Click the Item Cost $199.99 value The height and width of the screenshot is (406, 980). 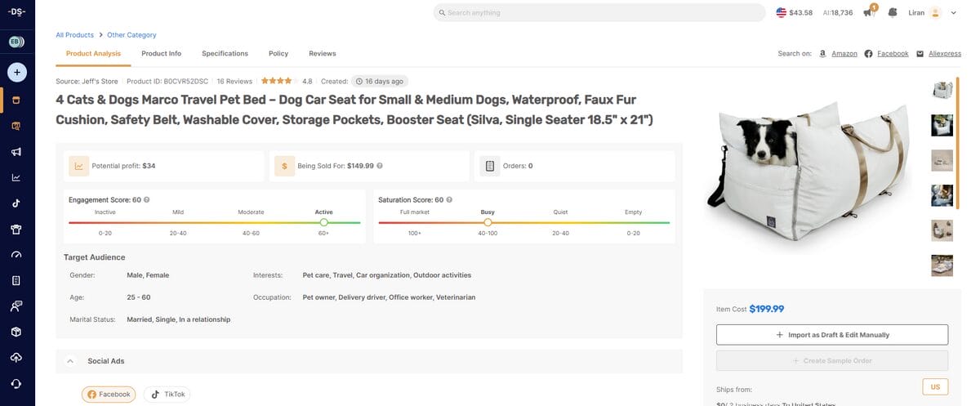pyautogui.click(x=767, y=309)
